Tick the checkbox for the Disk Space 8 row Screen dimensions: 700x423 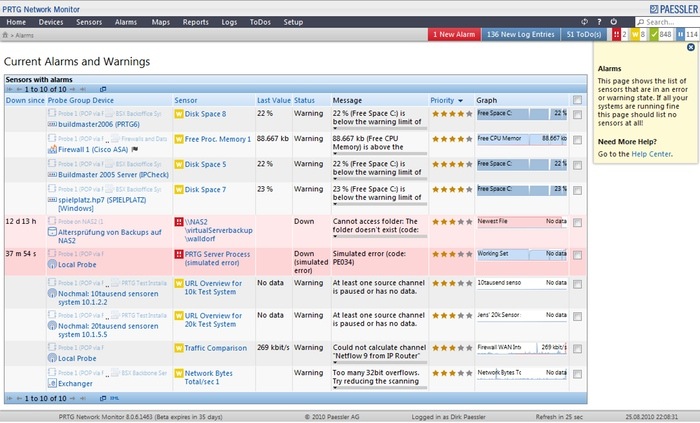(577, 115)
